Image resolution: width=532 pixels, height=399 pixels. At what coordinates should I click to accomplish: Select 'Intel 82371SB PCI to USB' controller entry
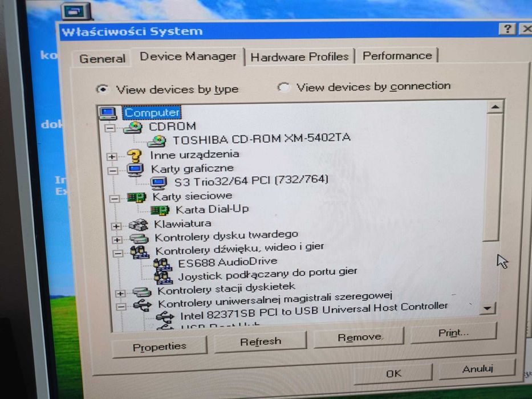coord(314,311)
